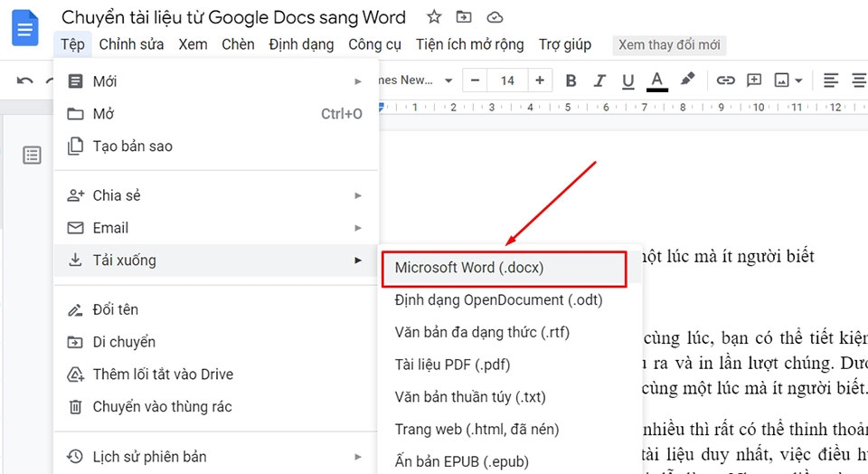This screenshot has width=868, height=474.
Task: Select Thêm lối tắt vào Drive
Action: click(216, 374)
